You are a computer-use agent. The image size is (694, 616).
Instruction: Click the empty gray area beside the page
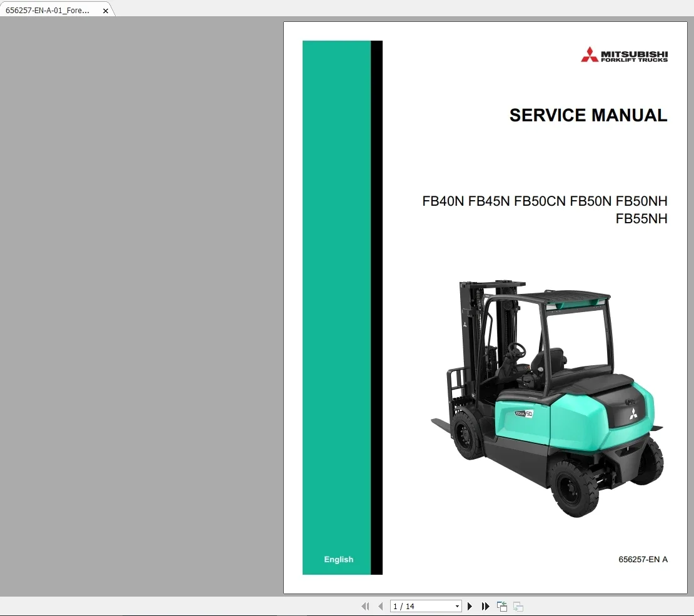141,306
